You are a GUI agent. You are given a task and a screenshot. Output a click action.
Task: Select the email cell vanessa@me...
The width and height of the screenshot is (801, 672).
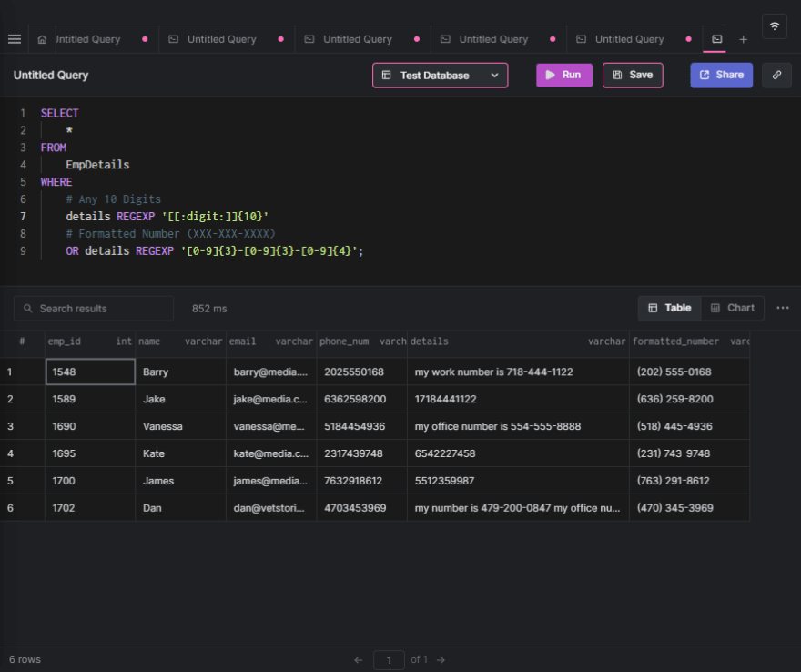pos(270,426)
